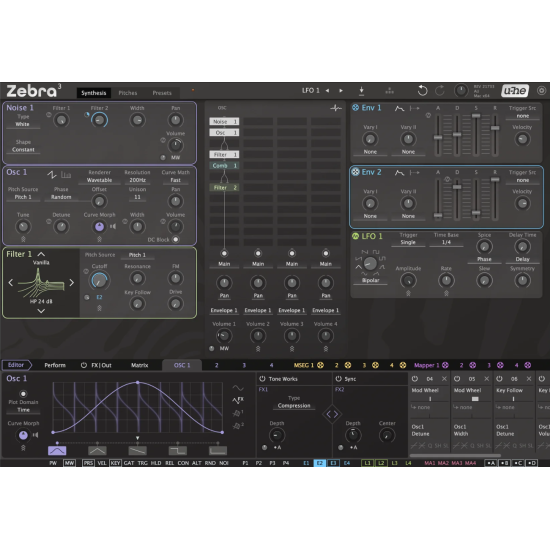Screen dimensions: 550x550
Task: Click the MSEG 1 wheel icon
Action: click(x=320, y=365)
